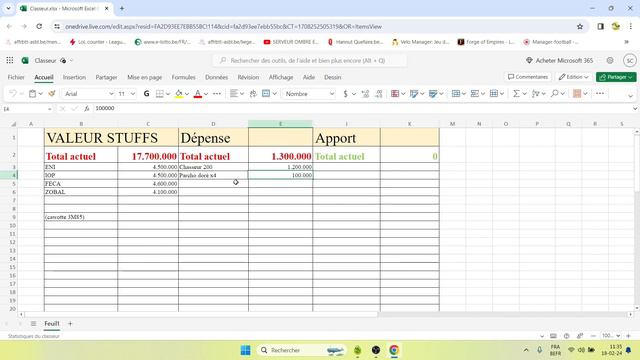
Task: Add a new sheet with the plus button
Action: point(70,324)
